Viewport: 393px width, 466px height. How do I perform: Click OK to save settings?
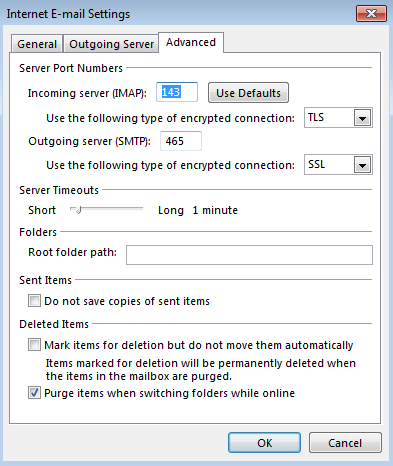coord(264,443)
